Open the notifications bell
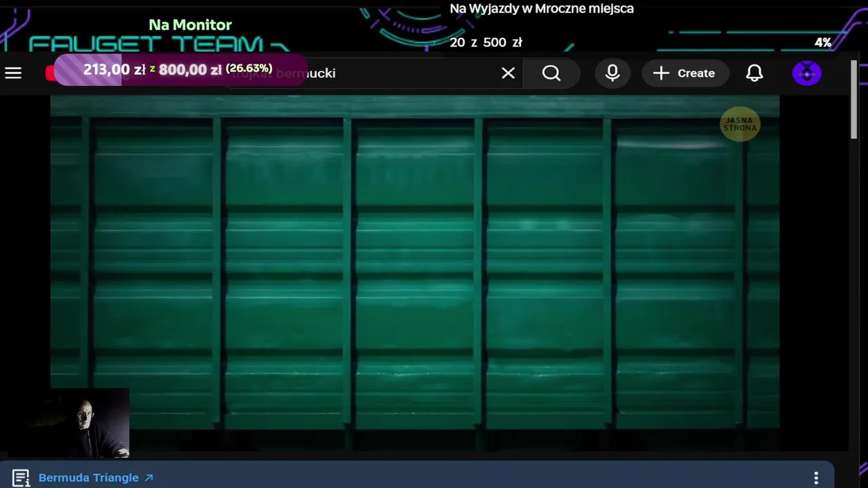The width and height of the screenshot is (868, 488). click(x=755, y=73)
